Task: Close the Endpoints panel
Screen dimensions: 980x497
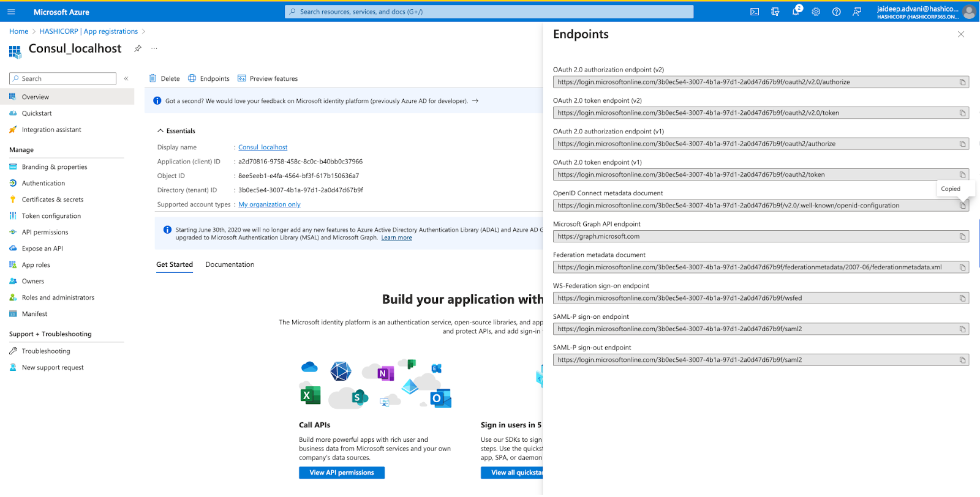Action: coord(960,34)
